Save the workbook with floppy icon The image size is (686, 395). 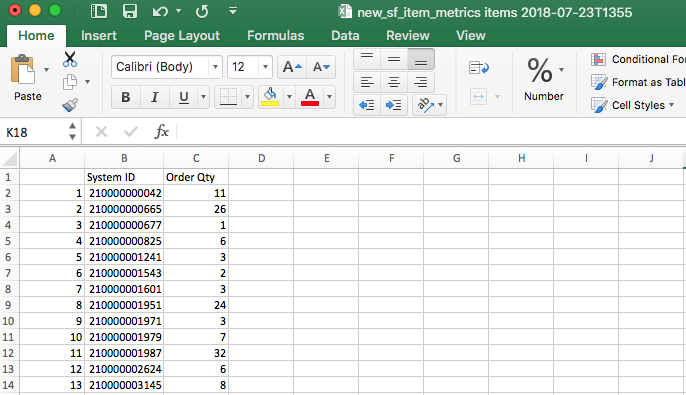(130, 11)
